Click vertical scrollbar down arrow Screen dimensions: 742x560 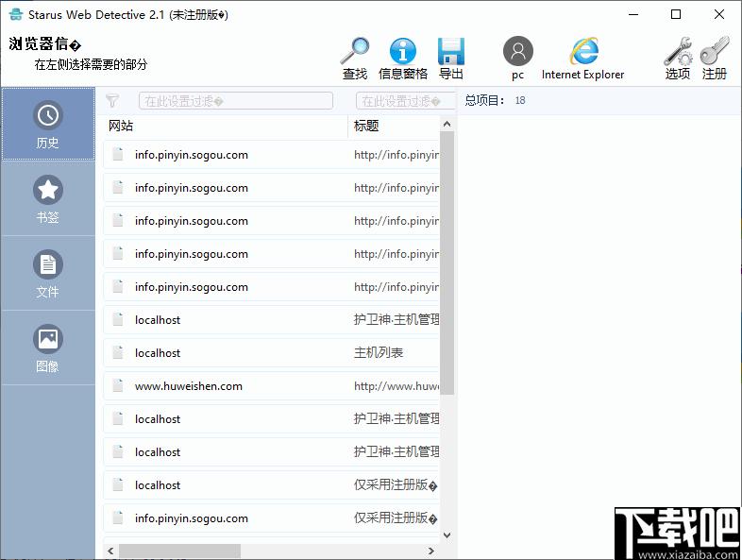click(x=447, y=535)
